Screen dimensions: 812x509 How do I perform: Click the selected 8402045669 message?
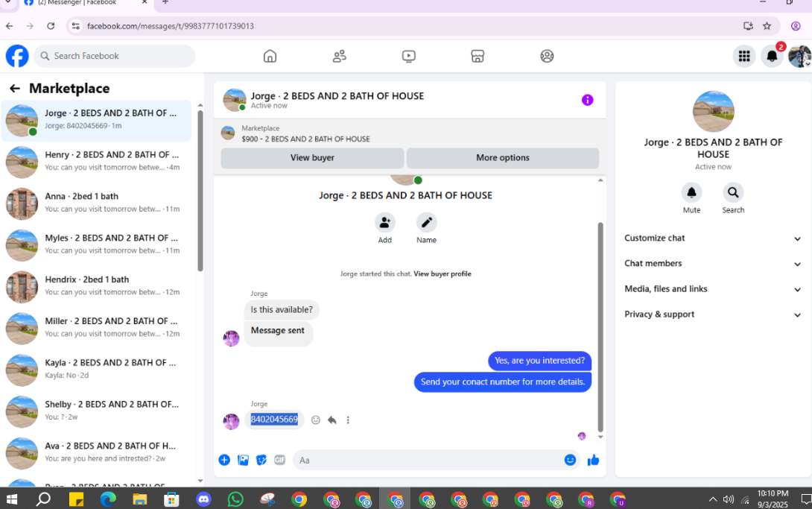click(274, 420)
